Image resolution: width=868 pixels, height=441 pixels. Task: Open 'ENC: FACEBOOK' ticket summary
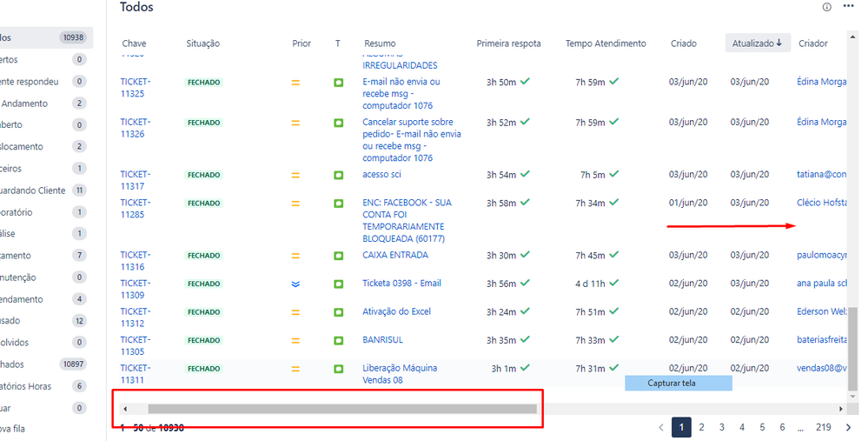point(407,221)
